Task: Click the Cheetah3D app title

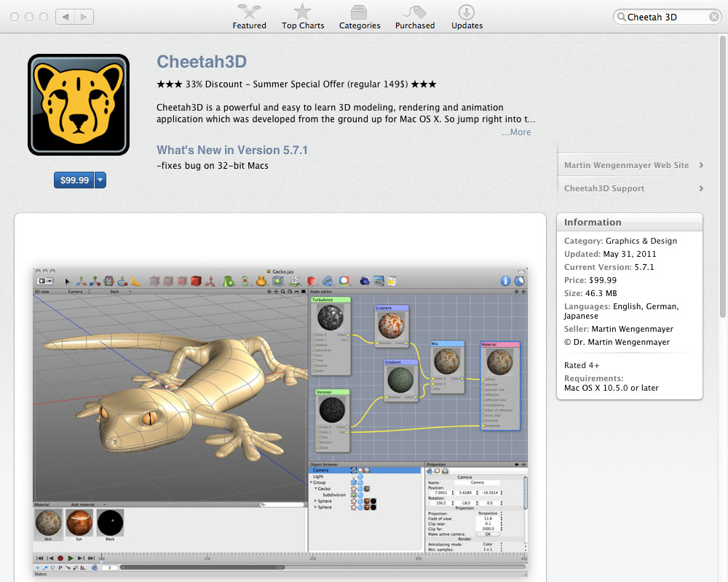Action: [202, 62]
